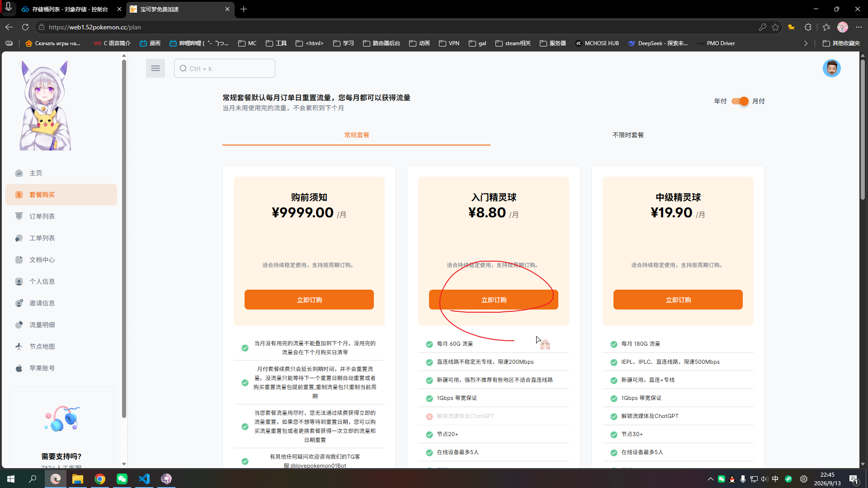Toggle the 年付/月付 billing switch

coord(740,101)
